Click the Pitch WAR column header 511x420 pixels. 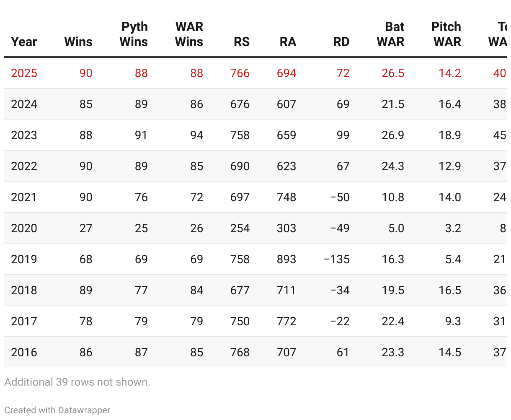tap(446, 34)
